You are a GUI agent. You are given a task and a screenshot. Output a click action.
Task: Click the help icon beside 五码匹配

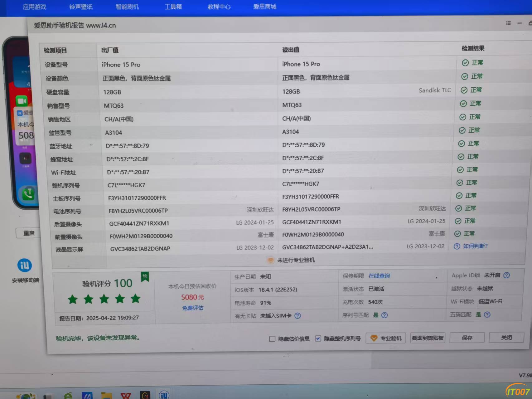(x=487, y=314)
